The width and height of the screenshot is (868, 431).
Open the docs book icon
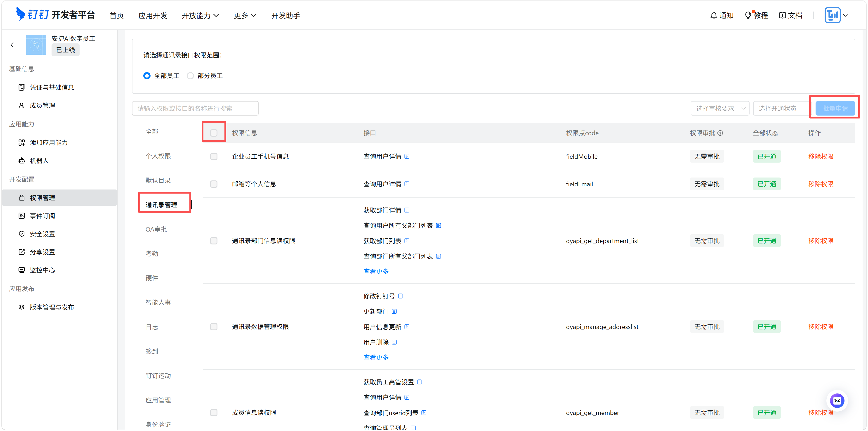point(782,15)
